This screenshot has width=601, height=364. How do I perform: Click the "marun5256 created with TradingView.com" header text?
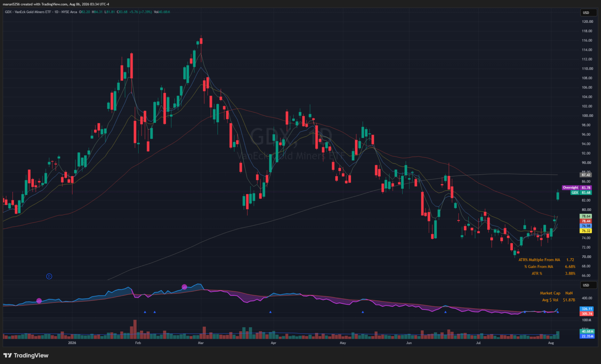click(35, 4)
